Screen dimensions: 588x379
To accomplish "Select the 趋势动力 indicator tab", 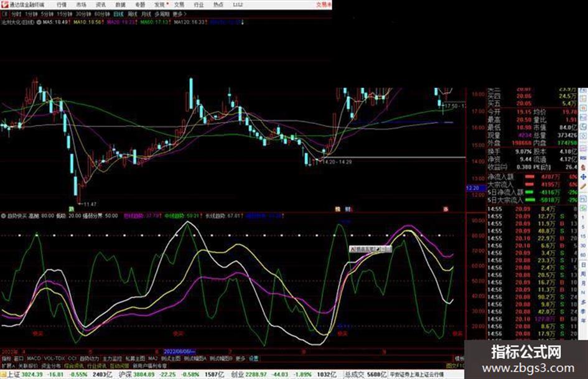I will point(90,358).
